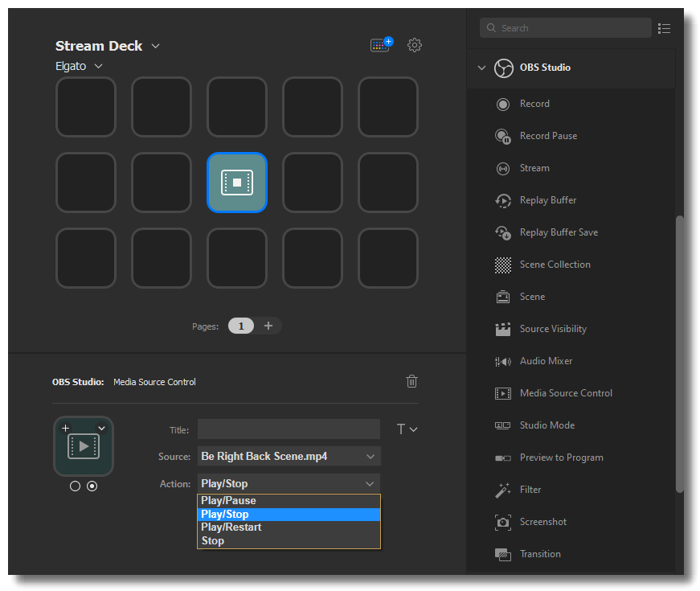This screenshot has height=591, width=700.
Task: Select the Source Visibility clapperboard icon
Action: click(502, 329)
